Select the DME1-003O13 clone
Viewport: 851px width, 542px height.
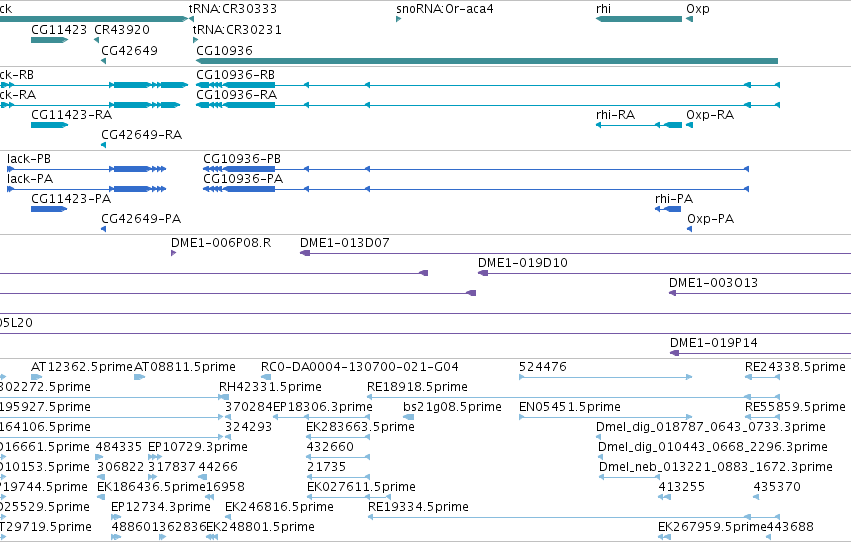[760, 293]
